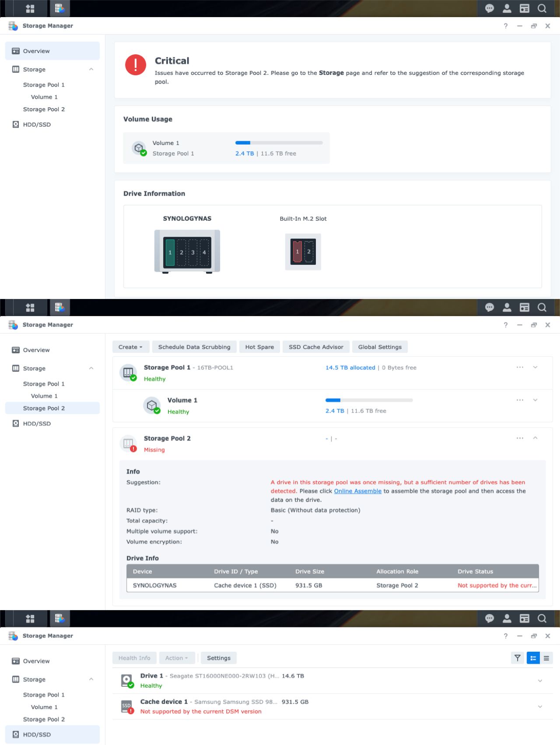
Task: Open widgets icon above HDD/SSD page window
Action: click(x=525, y=618)
